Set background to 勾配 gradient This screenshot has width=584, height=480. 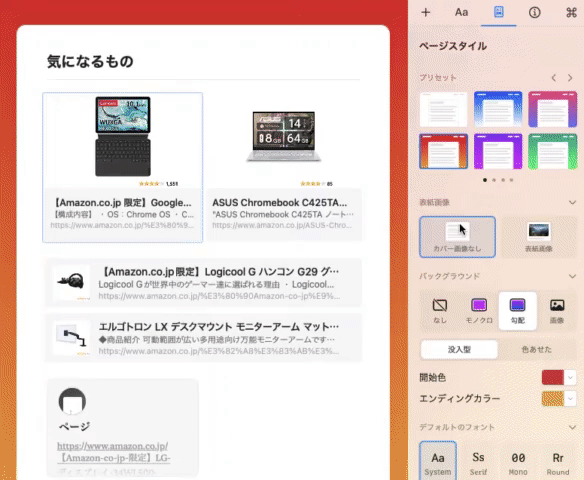[x=518, y=311]
